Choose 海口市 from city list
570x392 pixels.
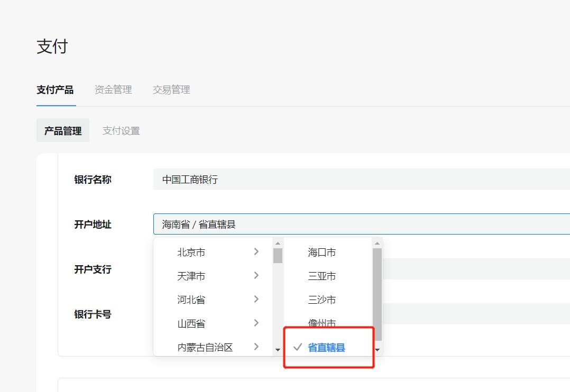pyautogui.click(x=322, y=253)
